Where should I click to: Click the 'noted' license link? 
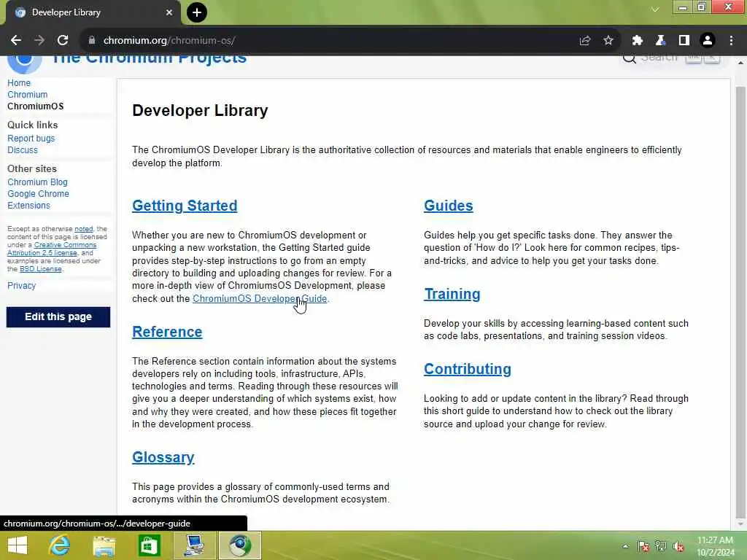click(83, 229)
